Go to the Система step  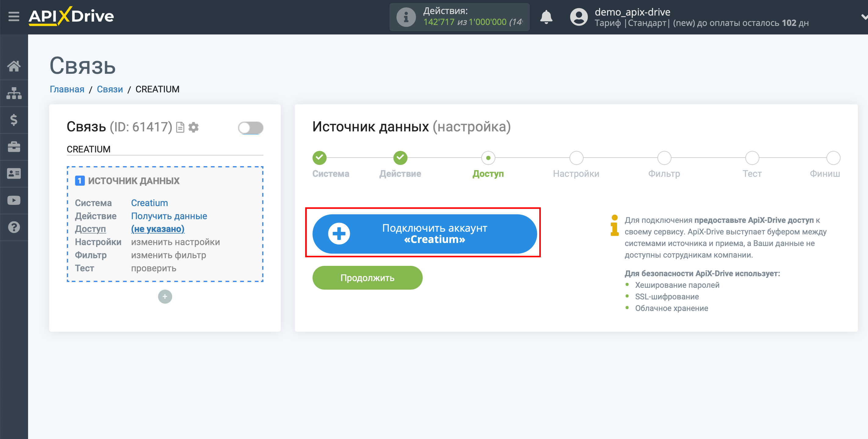320,158
